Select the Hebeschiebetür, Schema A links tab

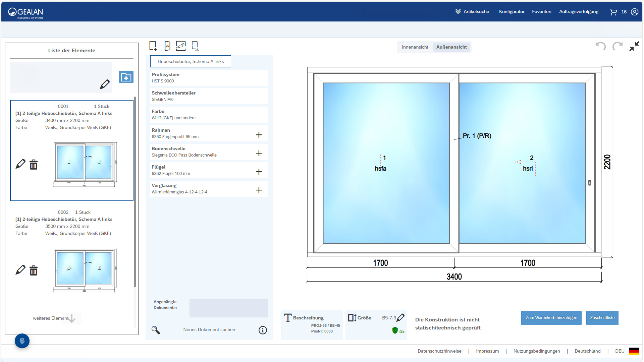tap(191, 61)
